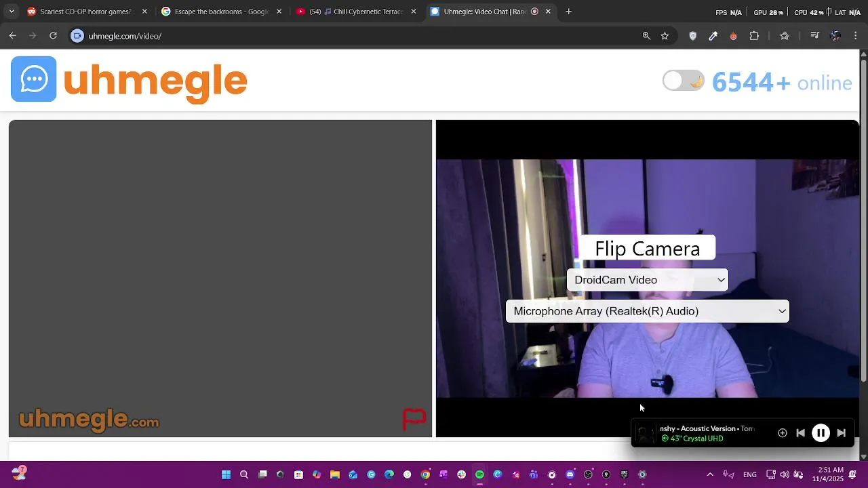The image size is (868, 488).
Task: Open Windows taskbar search
Action: point(244,474)
